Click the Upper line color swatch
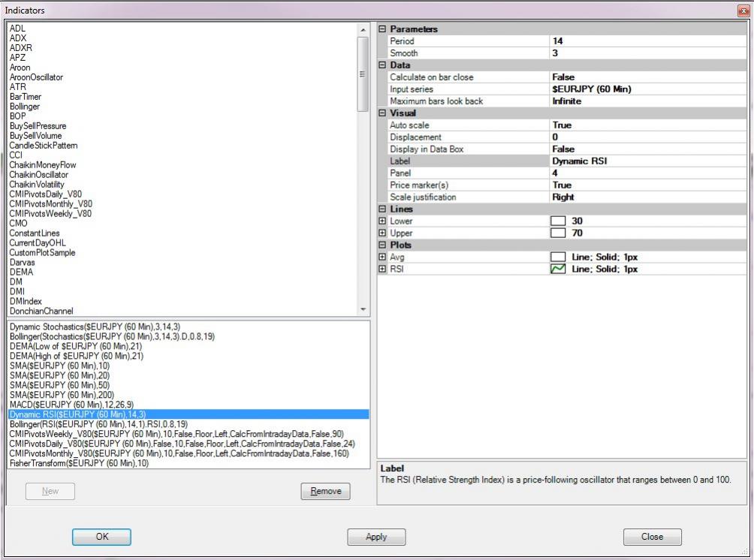Screen dimensions: 754x560 click(x=558, y=233)
